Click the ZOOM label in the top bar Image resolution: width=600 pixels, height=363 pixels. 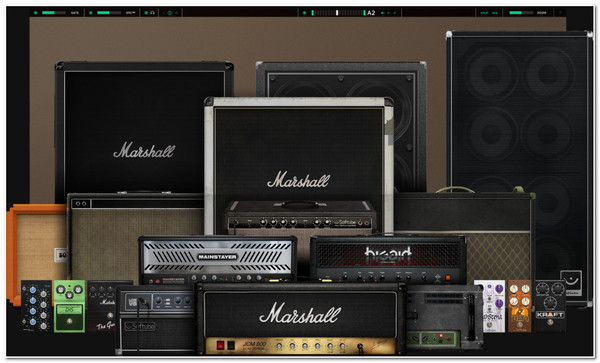pyautogui.click(x=541, y=13)
